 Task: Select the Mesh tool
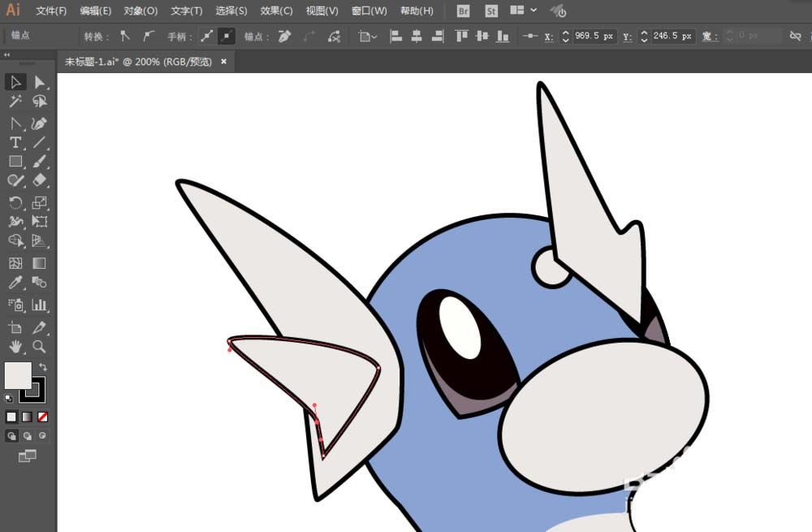pyautogui.click(x=15, y=263)
